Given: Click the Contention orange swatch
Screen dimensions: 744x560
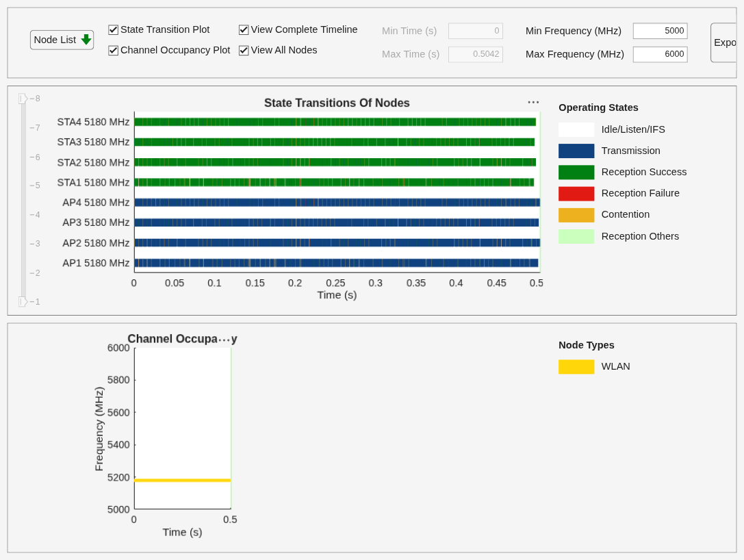Looking at the screenshot, I should point(576,215).
